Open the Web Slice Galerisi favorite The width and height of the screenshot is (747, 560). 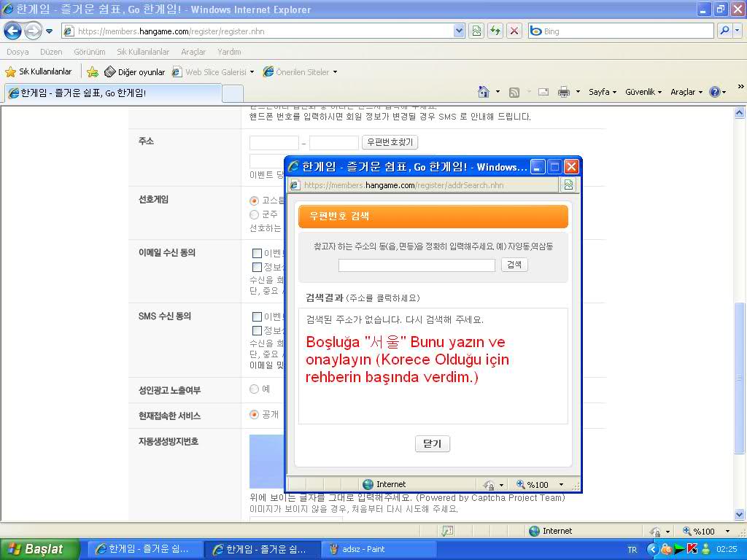click(x=213, y=72)
